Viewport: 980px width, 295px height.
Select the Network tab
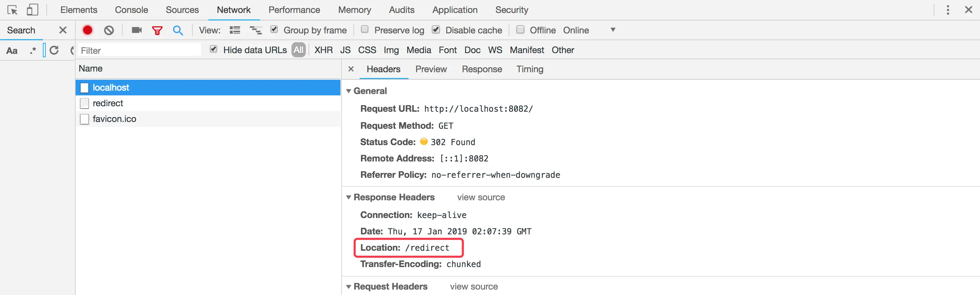click(x=234, y=10)
